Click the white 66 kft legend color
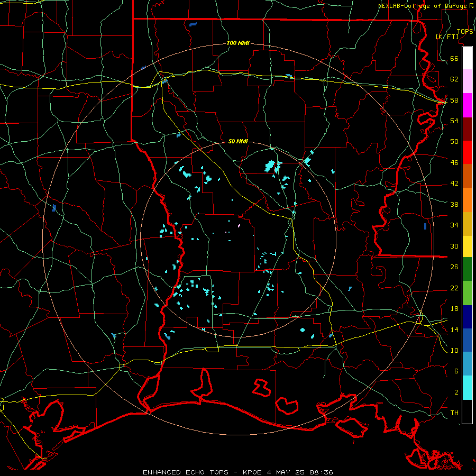The image size is (476, 476). [x=467, y=58]
